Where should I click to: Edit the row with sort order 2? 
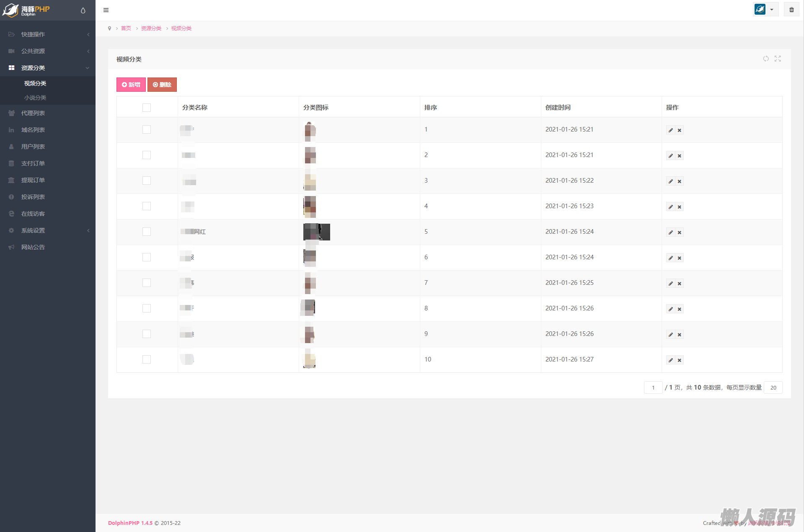[671, 156]
